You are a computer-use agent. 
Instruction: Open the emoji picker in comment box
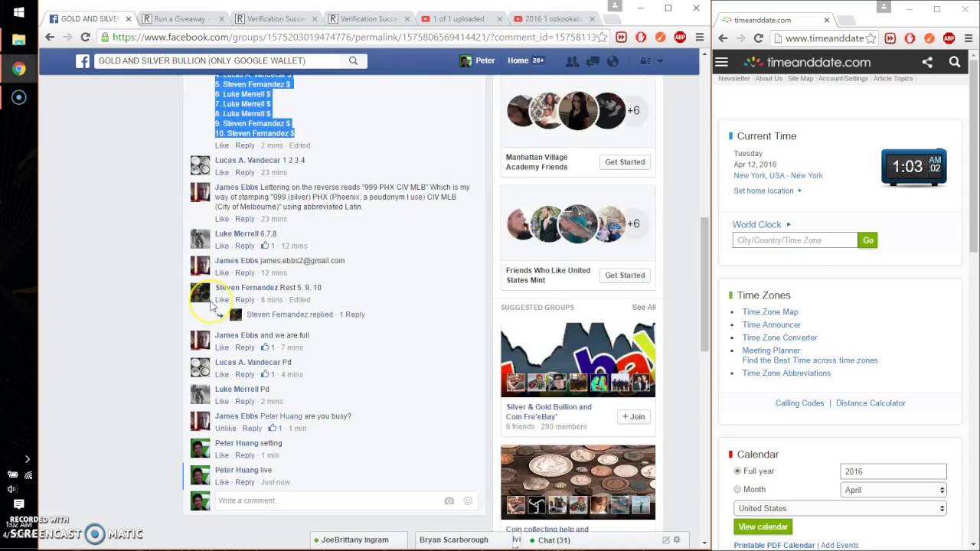(x=468, y=501)
